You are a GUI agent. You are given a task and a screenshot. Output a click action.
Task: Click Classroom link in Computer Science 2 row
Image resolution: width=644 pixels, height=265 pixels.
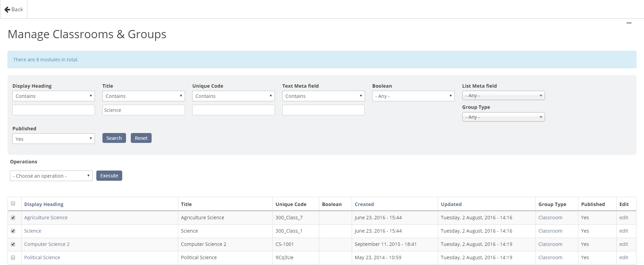tap(550, 244)
